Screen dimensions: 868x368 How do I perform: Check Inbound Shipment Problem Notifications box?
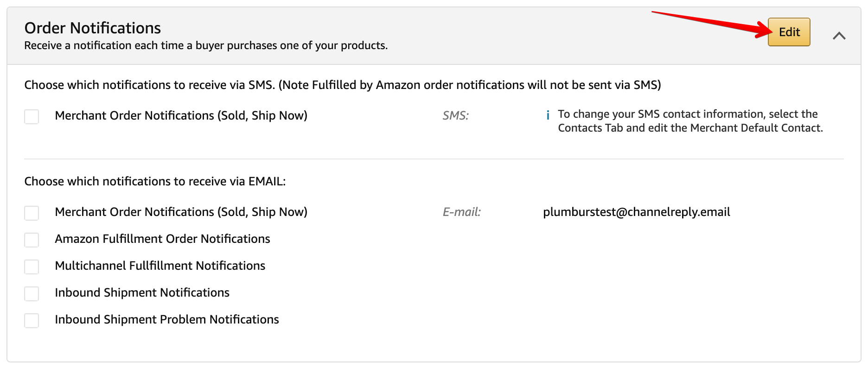click(x=32, y=320)
